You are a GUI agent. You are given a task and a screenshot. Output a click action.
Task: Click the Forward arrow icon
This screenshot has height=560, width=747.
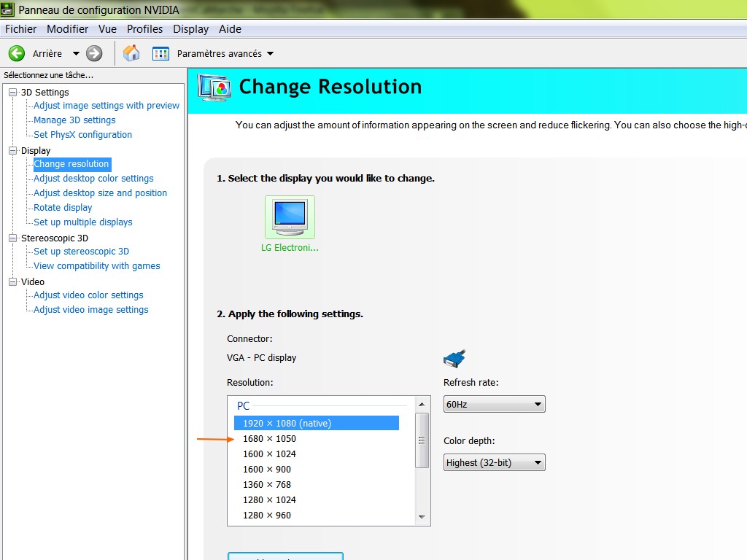click(x=94, y=53)
